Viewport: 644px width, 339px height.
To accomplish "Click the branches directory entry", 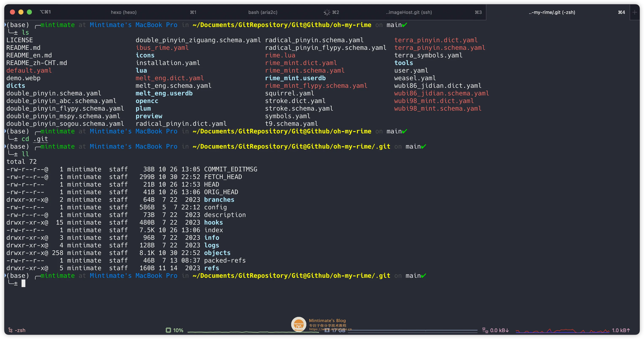I will [219, 200].
